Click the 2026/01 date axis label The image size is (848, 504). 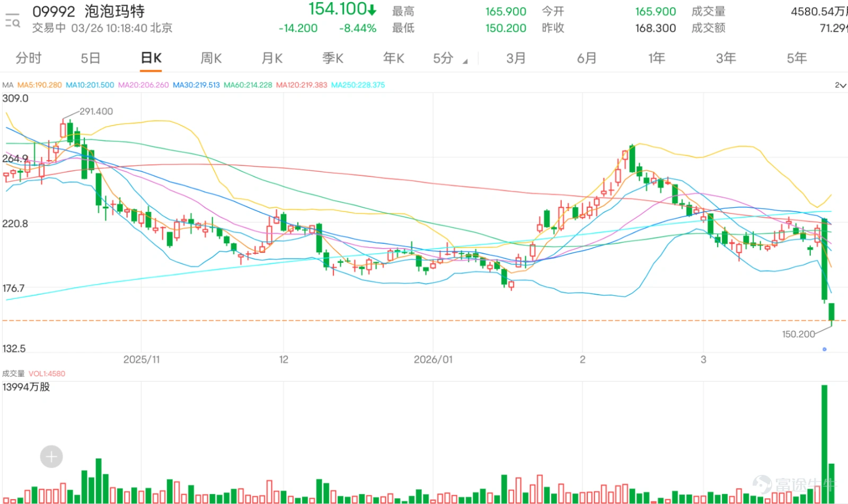(x=433, y=359)
